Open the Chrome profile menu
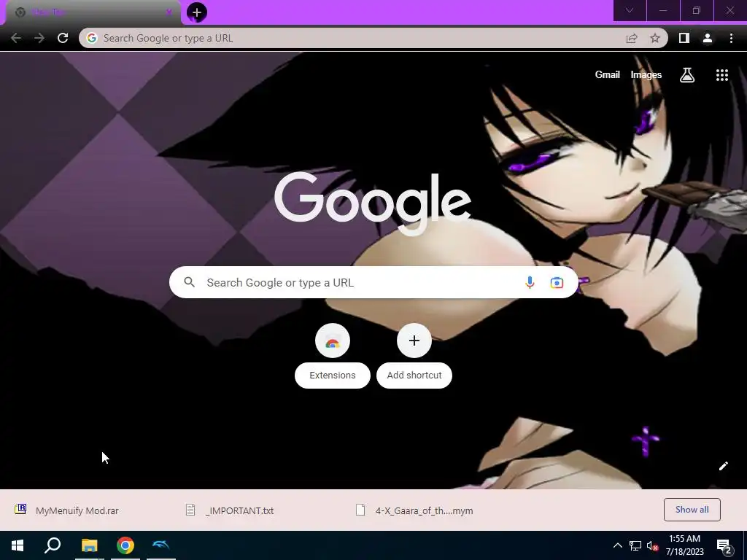747x560 pixels. tap(708, 38)
